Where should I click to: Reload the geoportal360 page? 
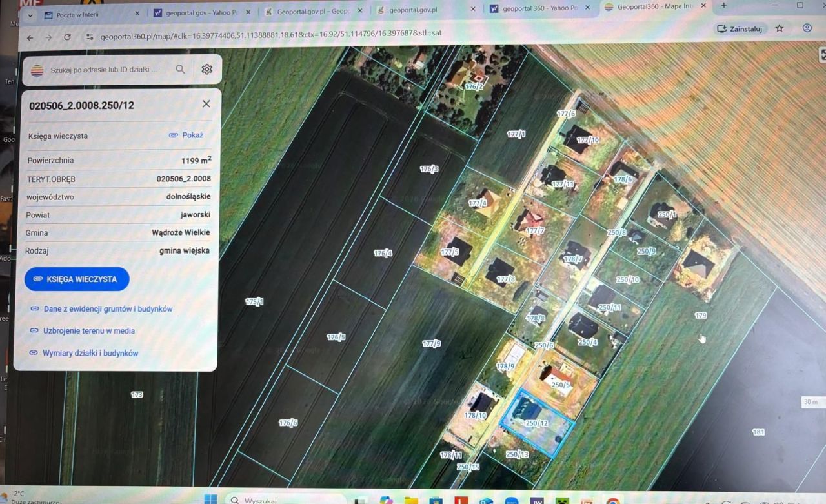[x=67, y=37]
